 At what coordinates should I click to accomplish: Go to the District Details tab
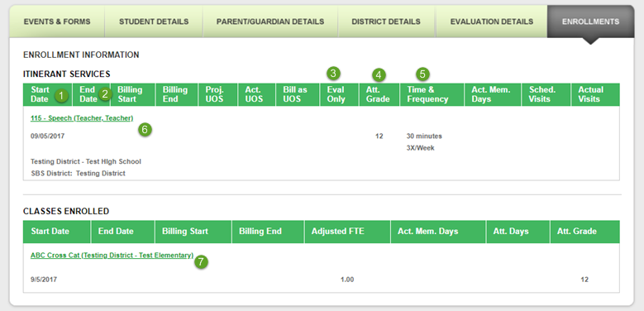[x=386, y=22]
